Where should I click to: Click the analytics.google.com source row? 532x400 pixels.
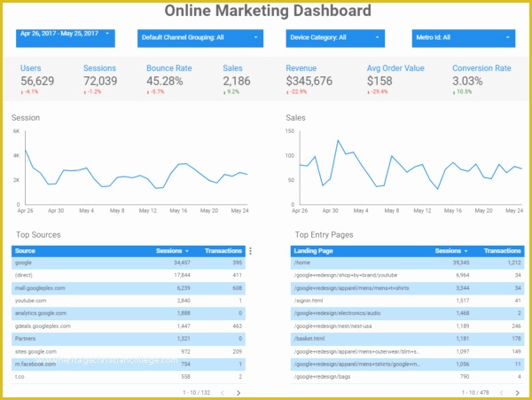[x=129, y=313]
